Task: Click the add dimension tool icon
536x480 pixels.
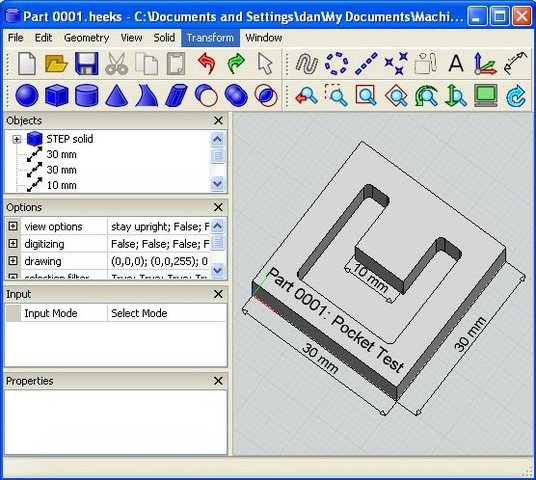Action: [515, 63]
